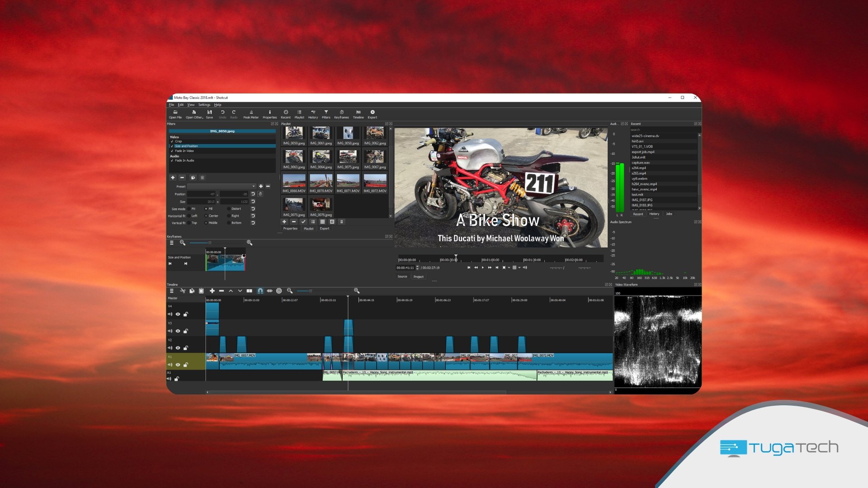The image size is (868, 488).
Task: Update playlist item with the checkmark button
Action: coord(303,222)
